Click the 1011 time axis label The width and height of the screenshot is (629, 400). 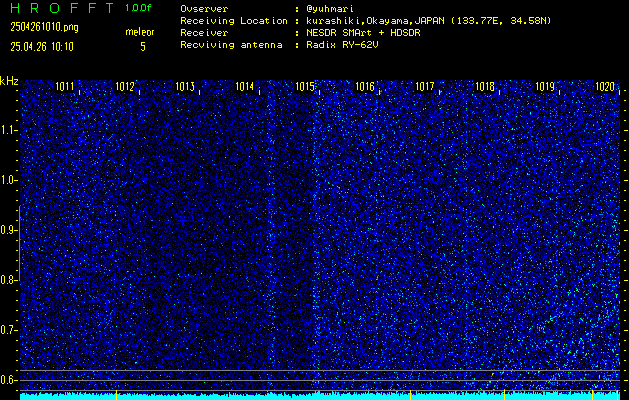(65, 86)
